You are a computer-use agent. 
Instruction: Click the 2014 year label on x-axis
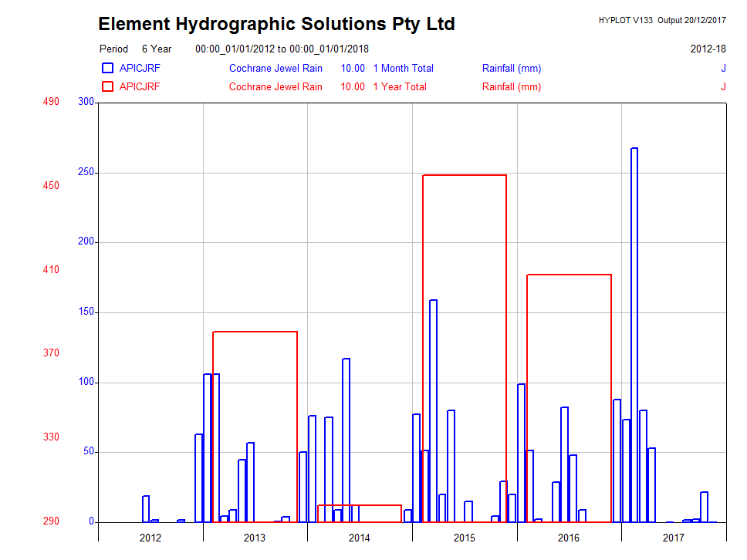[360, 538]
